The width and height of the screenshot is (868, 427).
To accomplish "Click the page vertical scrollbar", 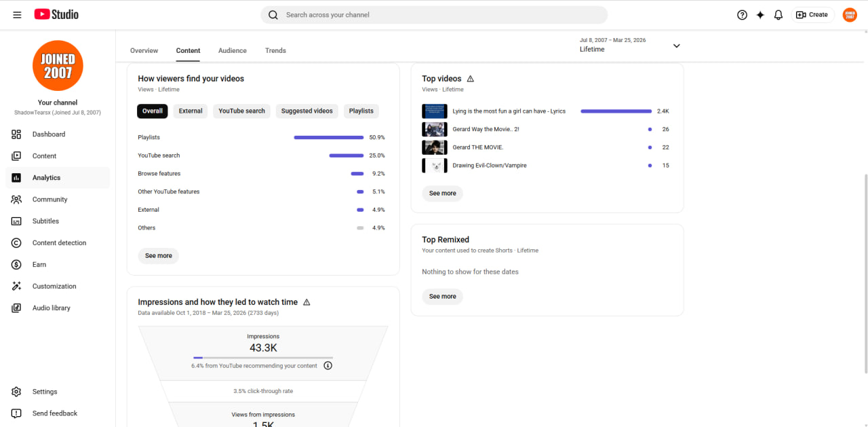I will click(865, 273).
